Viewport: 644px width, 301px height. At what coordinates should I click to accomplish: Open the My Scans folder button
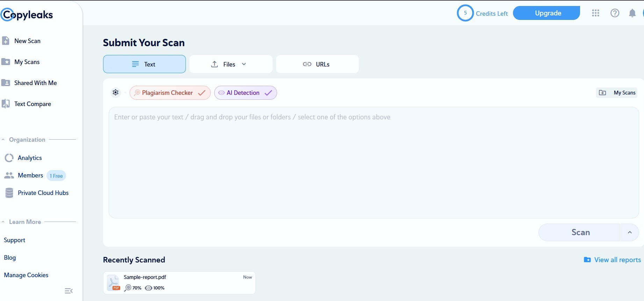tap(617, 93)
